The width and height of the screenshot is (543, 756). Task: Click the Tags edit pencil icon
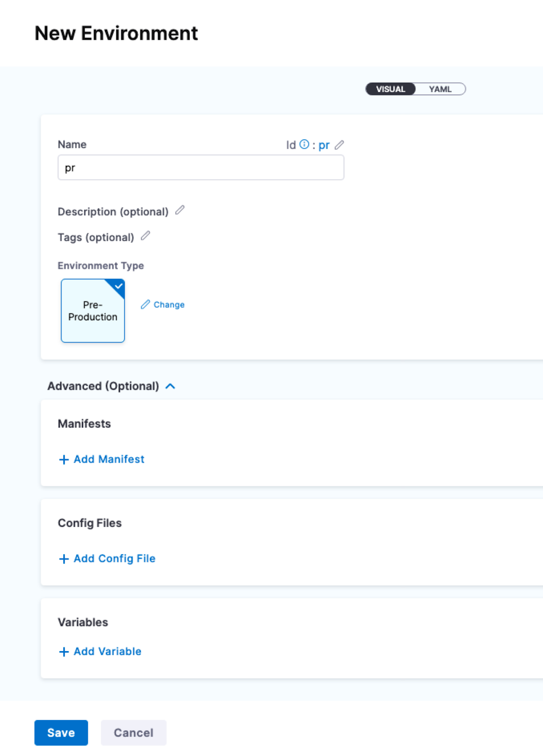[x=146, y=236]
